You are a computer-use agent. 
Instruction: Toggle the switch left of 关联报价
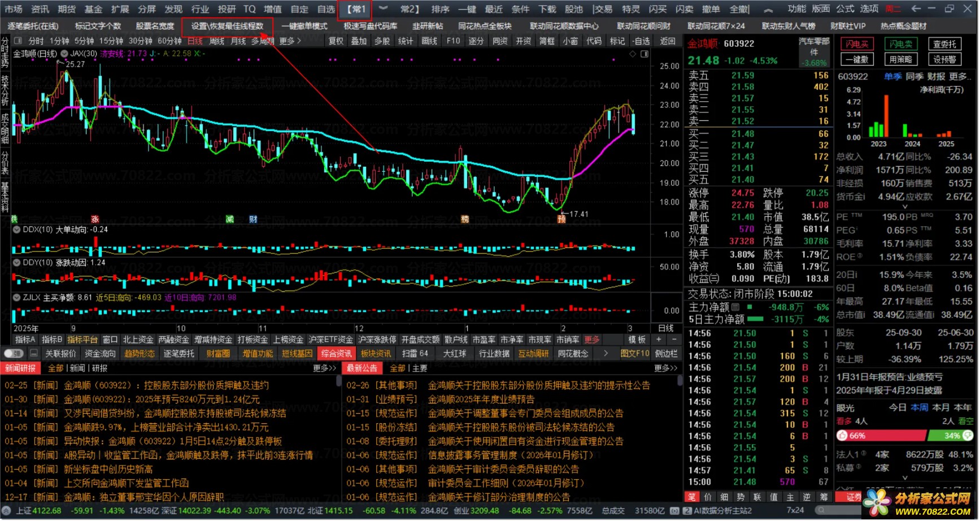click(13, 354)
